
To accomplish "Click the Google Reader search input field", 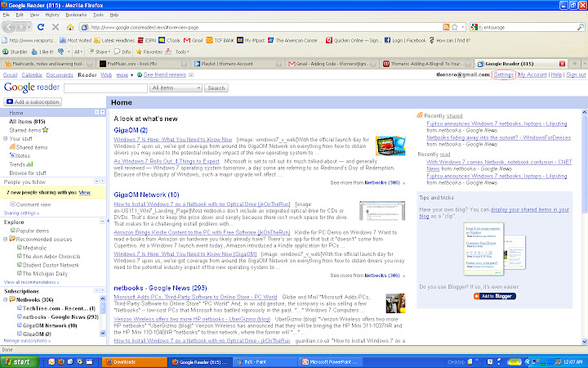I will pyautogui.click(x=105, y=88).
